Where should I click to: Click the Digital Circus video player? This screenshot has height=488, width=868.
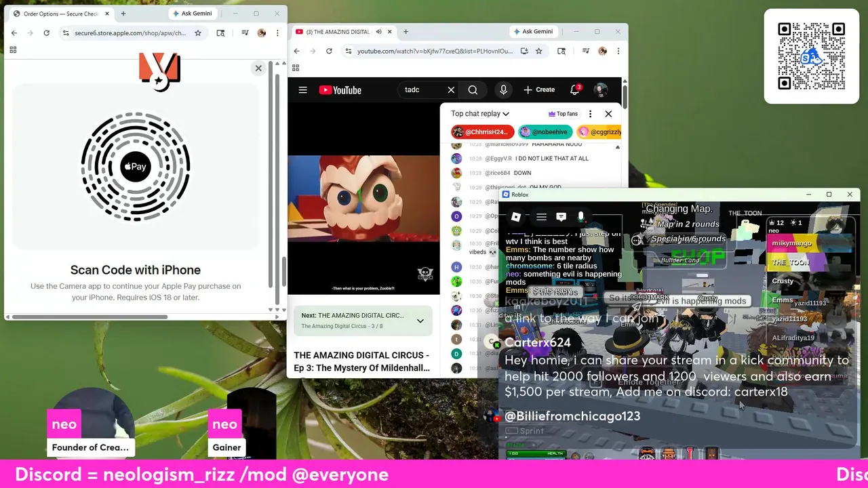click(363, 198)
